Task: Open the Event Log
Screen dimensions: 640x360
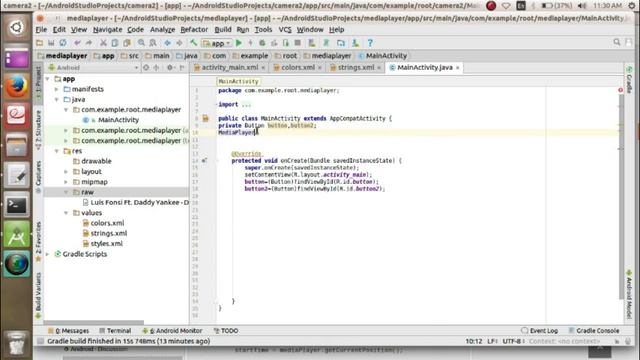Action: pos(540,331)
